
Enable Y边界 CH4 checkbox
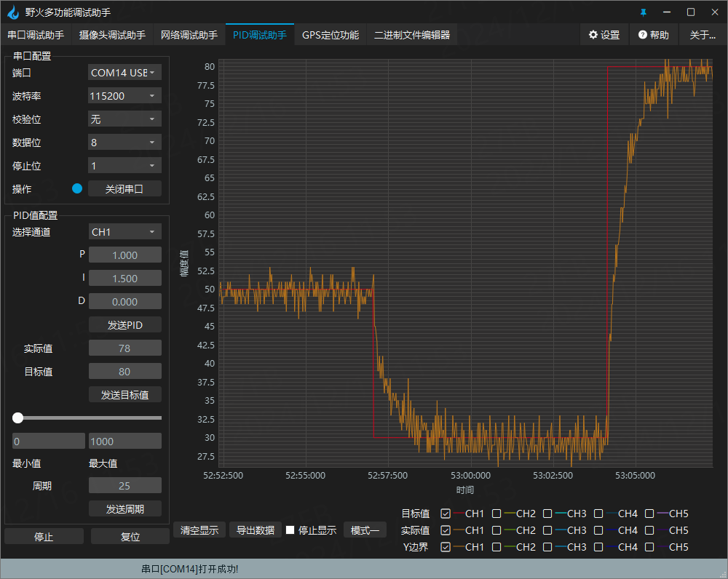(x=598, y=546)
